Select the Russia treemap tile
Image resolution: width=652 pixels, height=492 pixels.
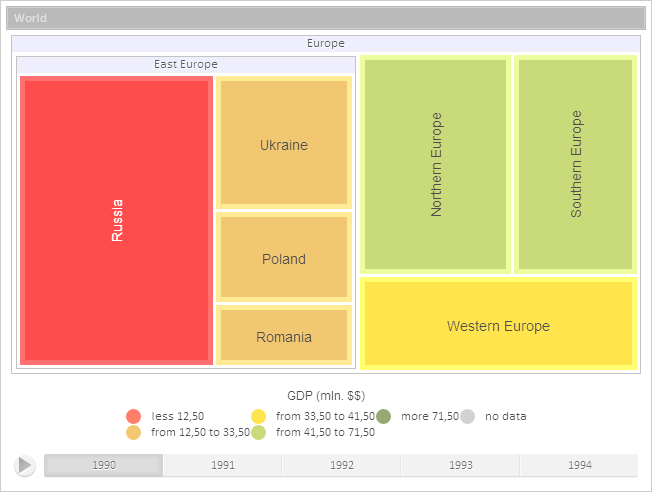[x=116, y=220]
